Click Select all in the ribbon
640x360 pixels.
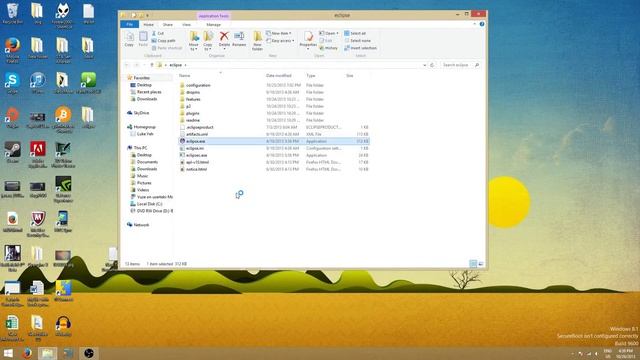(355, 33)
